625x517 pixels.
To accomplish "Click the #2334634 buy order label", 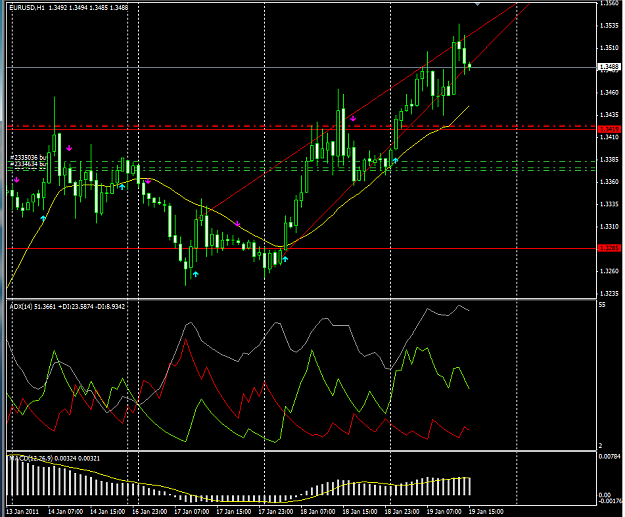I will coord(28,163).
